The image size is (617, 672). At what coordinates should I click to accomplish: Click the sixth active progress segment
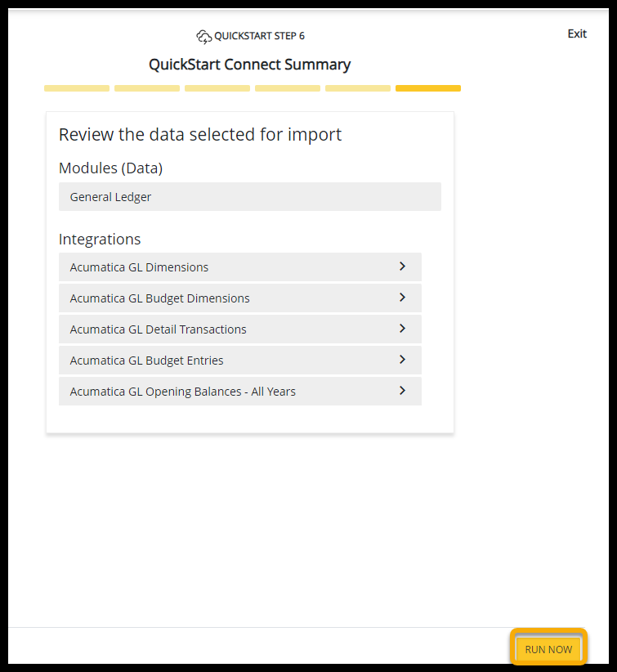coord(428,88)
